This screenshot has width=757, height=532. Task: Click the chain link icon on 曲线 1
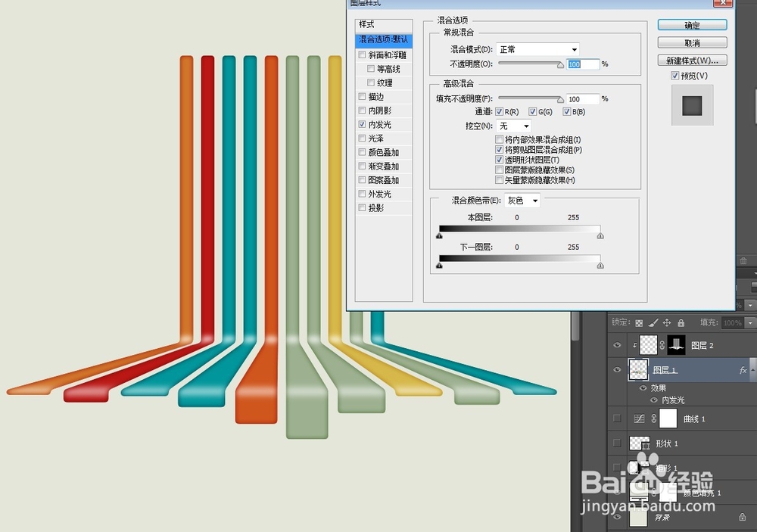[x=654, y=418]
